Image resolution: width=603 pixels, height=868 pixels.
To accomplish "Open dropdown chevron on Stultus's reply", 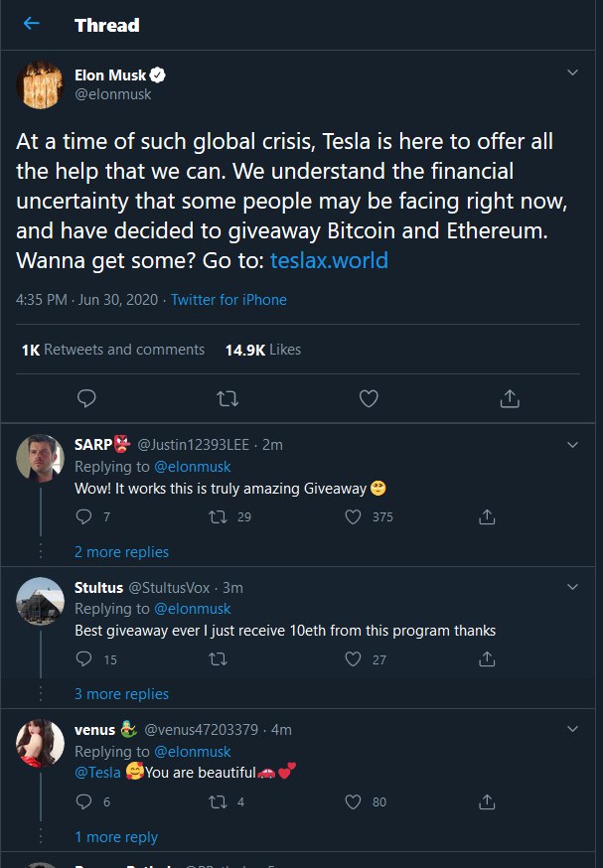I will (572, 586).
